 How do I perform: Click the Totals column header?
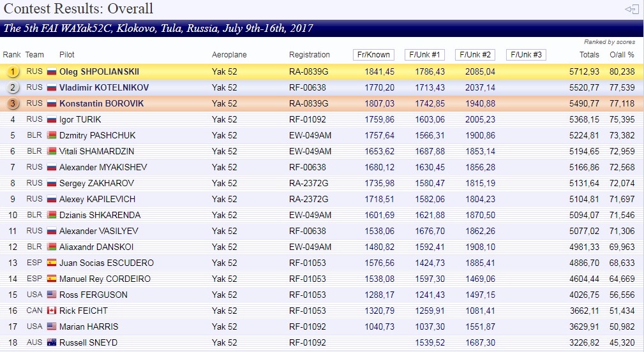pos(589,55)
